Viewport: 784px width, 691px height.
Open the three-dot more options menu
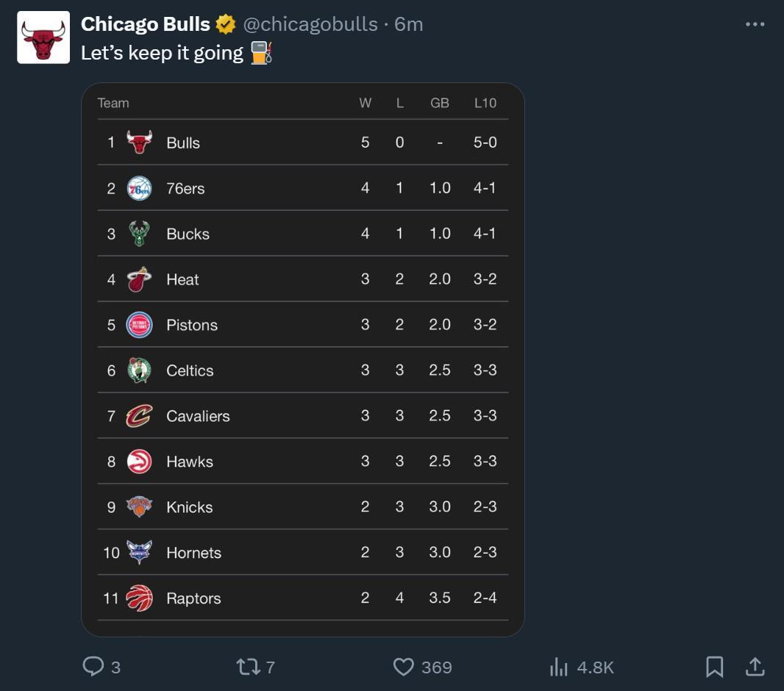pos(755,24)
